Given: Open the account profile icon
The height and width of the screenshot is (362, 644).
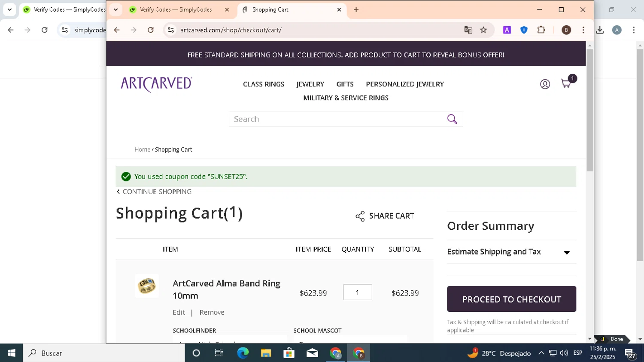Looking at the screenshot, I should 545,84.
